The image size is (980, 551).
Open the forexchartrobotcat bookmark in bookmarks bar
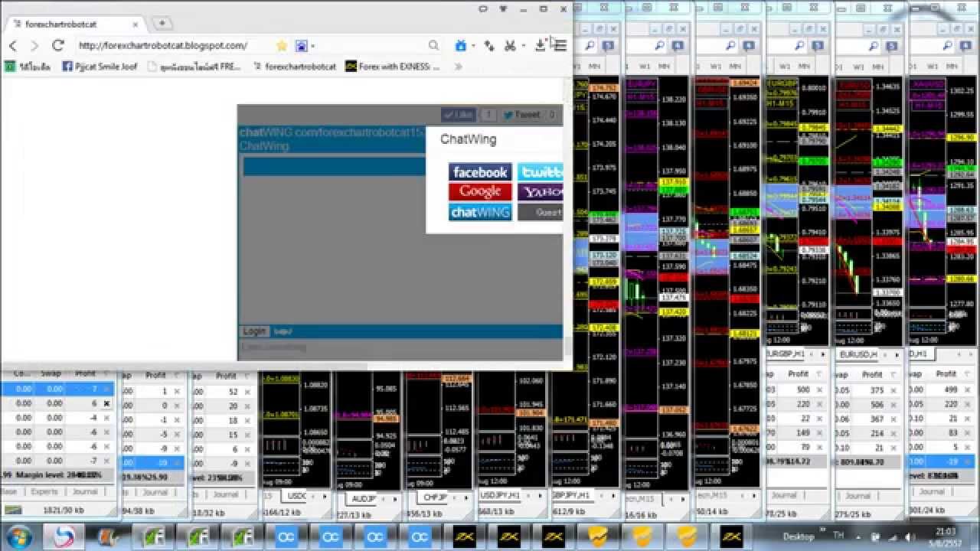click(294, 67)
